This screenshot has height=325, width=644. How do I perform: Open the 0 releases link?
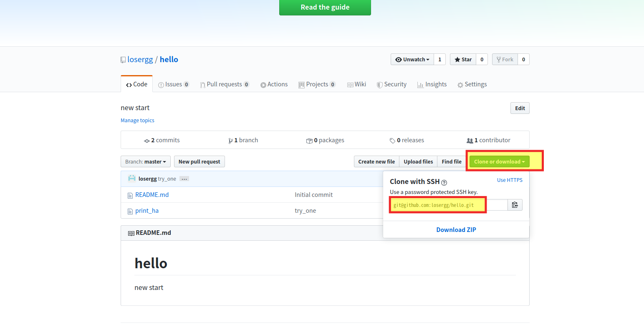pyautogui.click(x=407, y=140)
